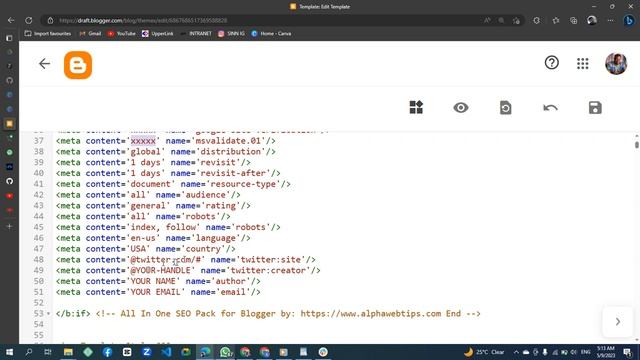Screen dimensions: 640x360
Task: Open Visual Studio Code from the taskbar
Action: (166, 352)
